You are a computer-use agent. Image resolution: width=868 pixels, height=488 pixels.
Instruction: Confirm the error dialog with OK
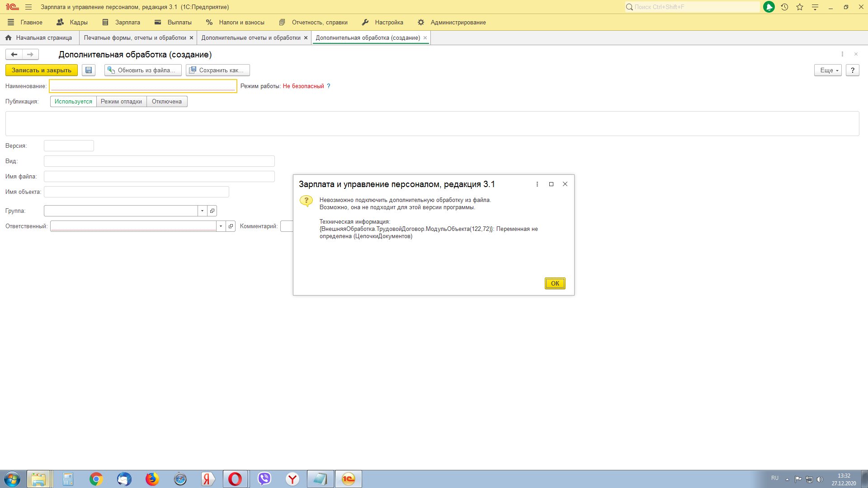pos(555,283)
